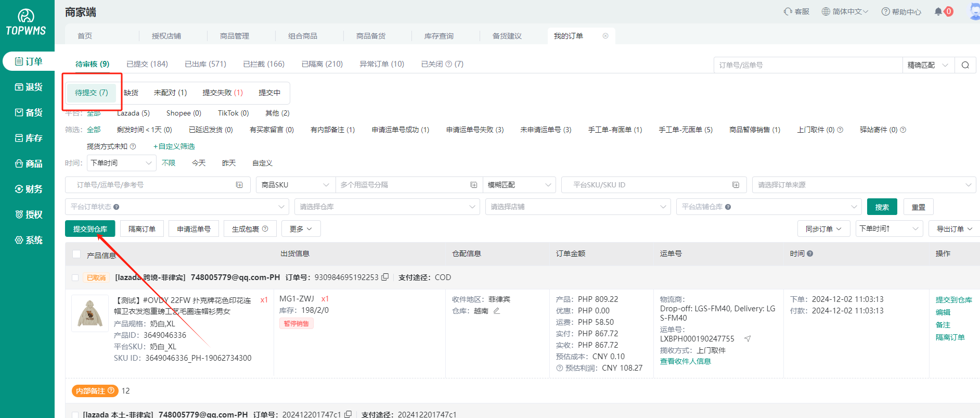Viewport: 980px width, 418px height.
Task: Toggle select-all checkbox in table header
Action: [x=76, y=254]
